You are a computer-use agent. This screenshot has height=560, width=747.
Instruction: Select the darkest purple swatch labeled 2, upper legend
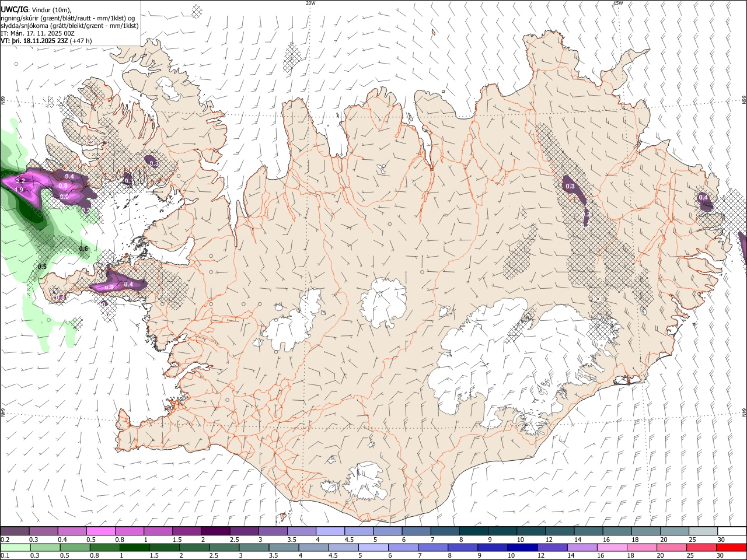pyautogui.click(x=215, y=531)
